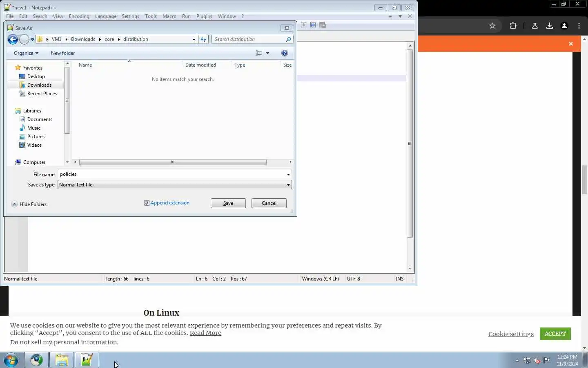Click the Cancel button
This screenshot has height=368, width=588.
pos(269,203)
